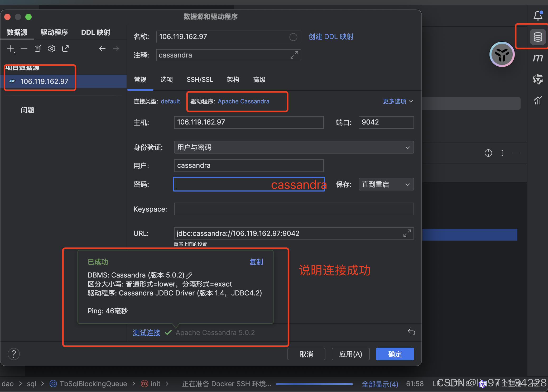The height and width of the screenshot is (392, 548).
Task: Select the 106.119.162.97 data source item
Action: (x=44, y=82)
